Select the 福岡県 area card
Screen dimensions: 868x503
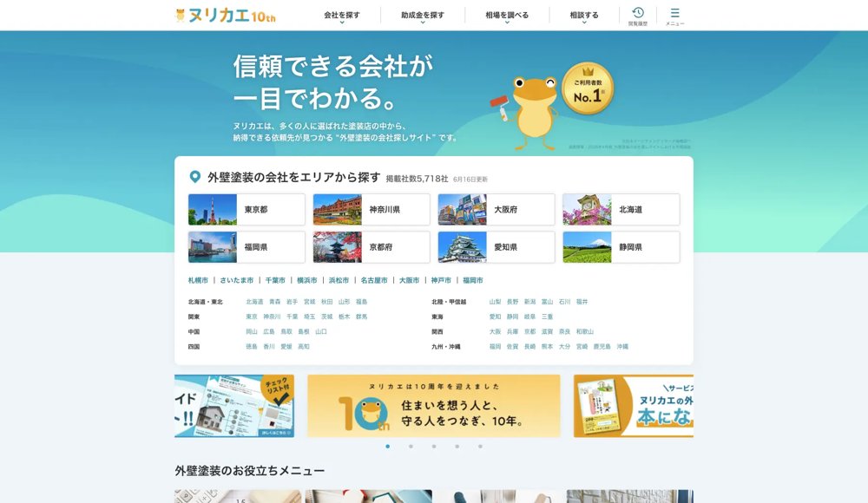247,247
